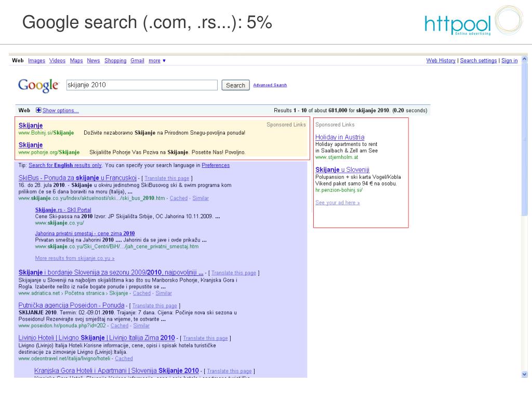Translate the Livinjo Hoteli page

point(205,338)
